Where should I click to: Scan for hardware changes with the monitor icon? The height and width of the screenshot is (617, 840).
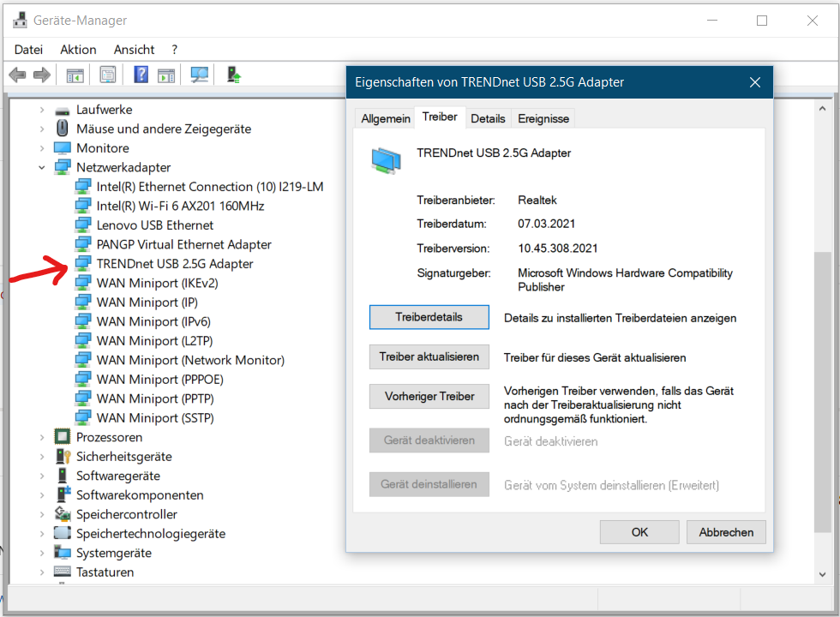coord(199,75)
